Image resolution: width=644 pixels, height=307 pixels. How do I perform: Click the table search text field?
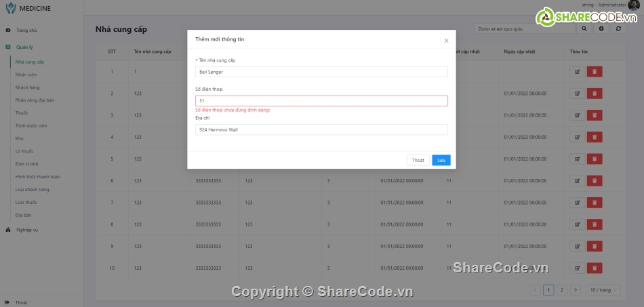click(525, 28)
